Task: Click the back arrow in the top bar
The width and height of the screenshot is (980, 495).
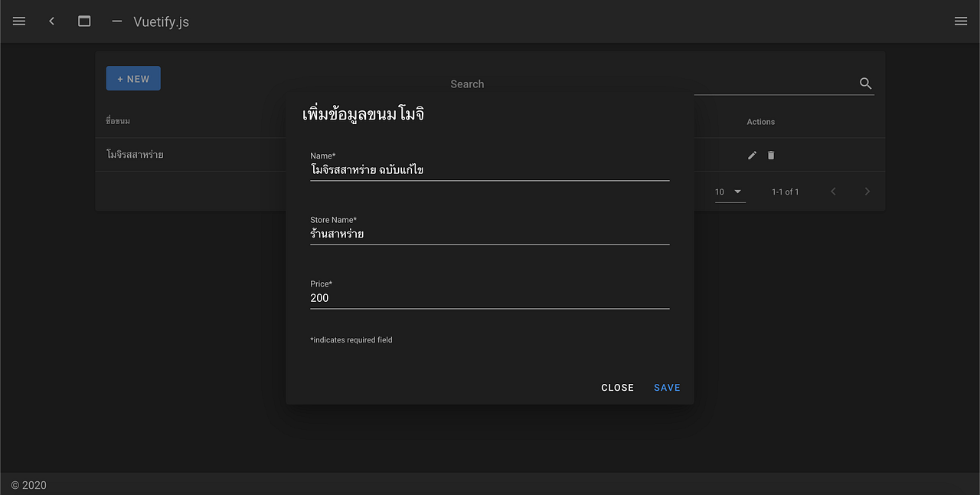Action: click(51, 21)
